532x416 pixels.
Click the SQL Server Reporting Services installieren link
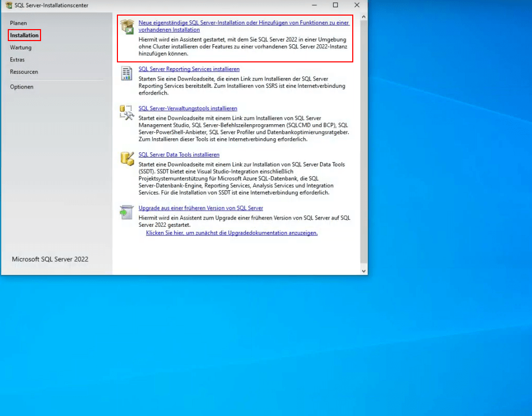(x=189, y=69)
